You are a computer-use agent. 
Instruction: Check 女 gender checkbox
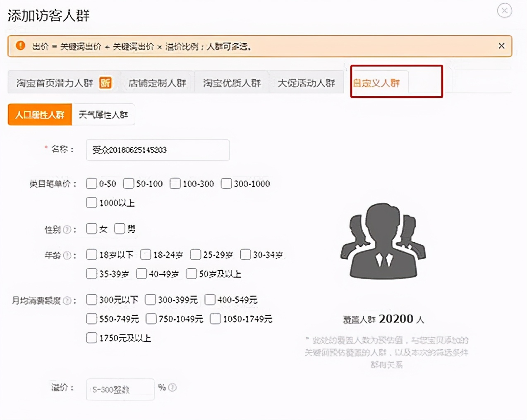pos(91,229)
